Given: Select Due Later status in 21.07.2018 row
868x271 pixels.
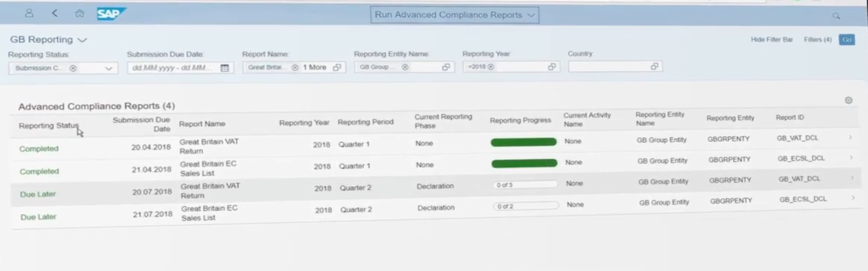Looking at the screenshot, I should (38, 217).
